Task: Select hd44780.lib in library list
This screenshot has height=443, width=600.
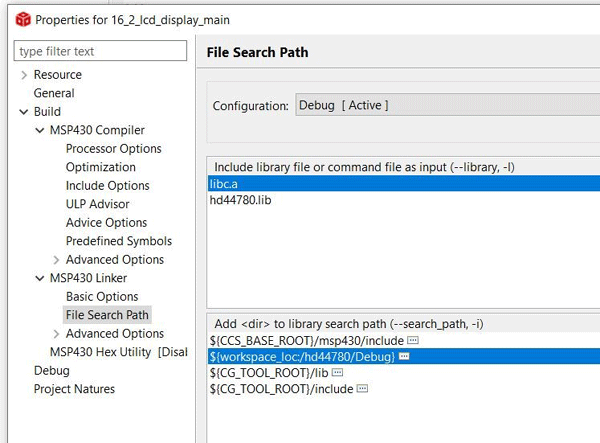Action: coord(240,200)
